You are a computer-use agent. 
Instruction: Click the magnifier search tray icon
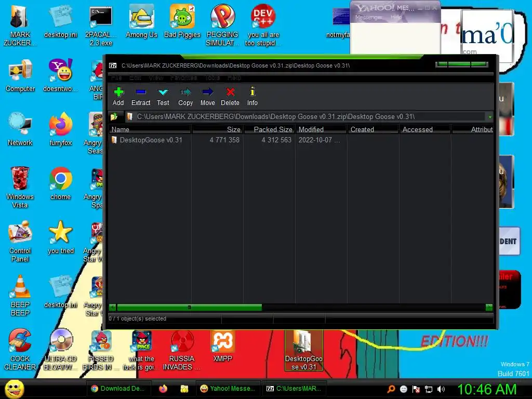(x=391, y=389)
